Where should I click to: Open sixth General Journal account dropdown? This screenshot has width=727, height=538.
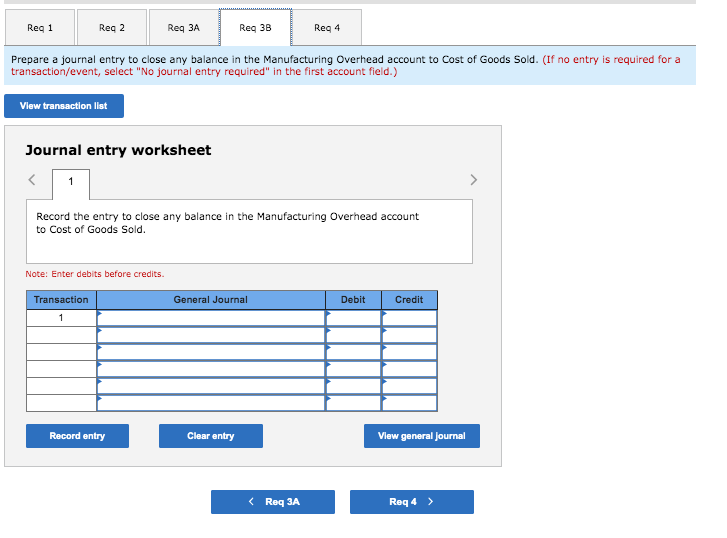[x=211, y=403]
